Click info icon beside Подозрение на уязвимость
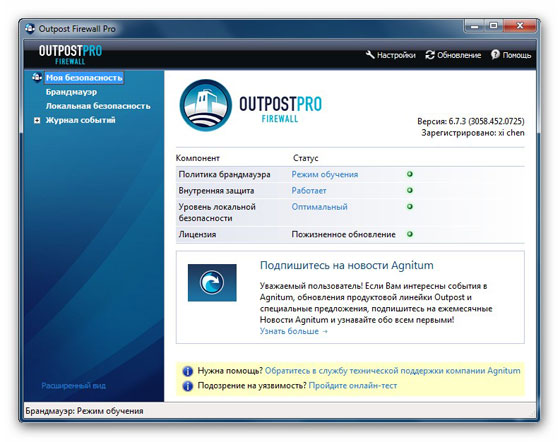This screenshot has height=442, width=560. [x=188, y=386]
